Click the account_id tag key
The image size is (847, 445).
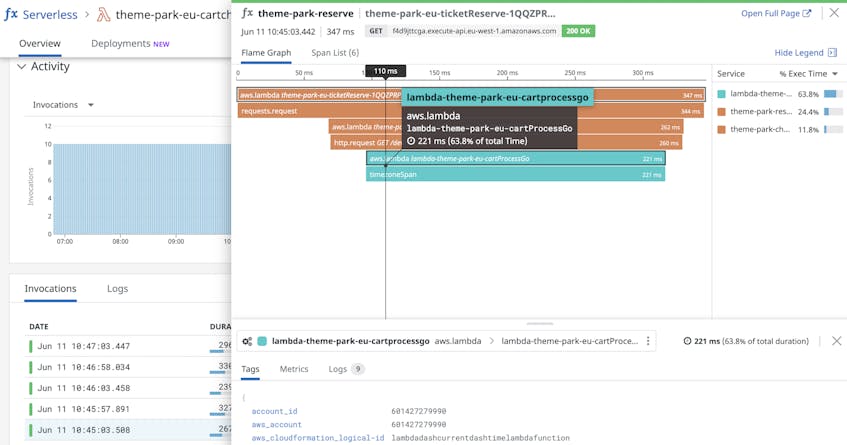(274, 411)
